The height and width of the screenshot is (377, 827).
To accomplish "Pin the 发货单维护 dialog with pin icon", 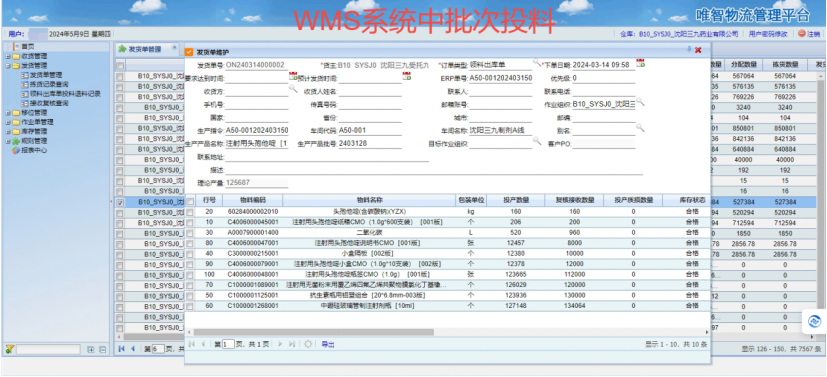I will click(x=688, y=50).
